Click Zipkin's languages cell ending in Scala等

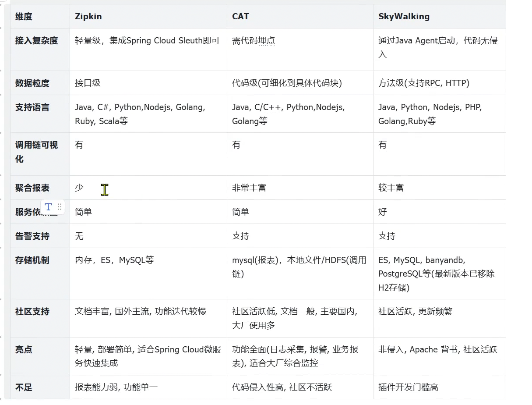point(148,114)
